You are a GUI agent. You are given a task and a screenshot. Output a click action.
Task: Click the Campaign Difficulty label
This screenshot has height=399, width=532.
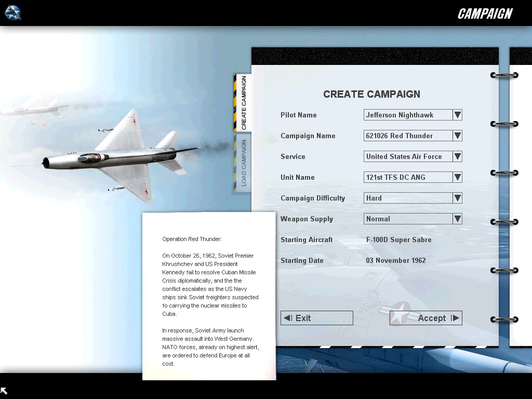tap(313, 198)
